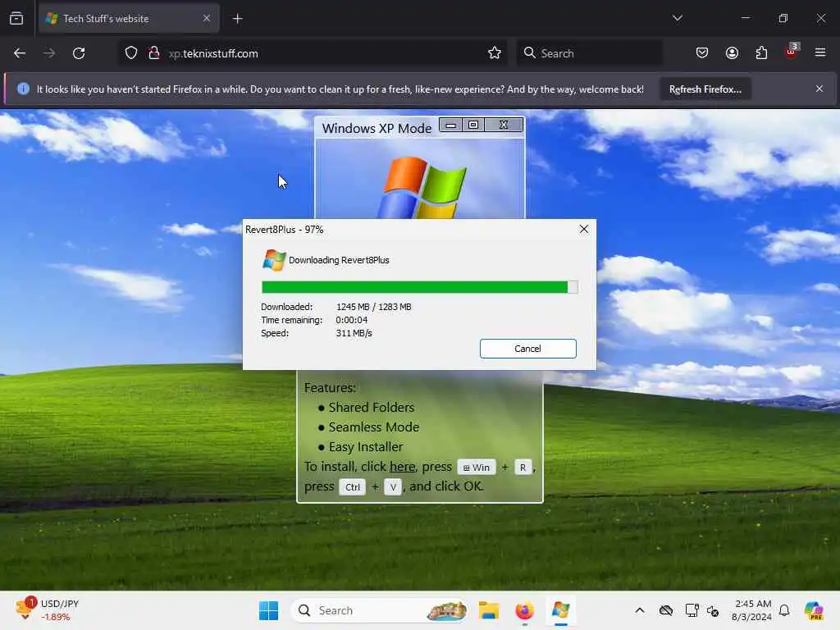Click the Ctrl key label

pos(353,487)
